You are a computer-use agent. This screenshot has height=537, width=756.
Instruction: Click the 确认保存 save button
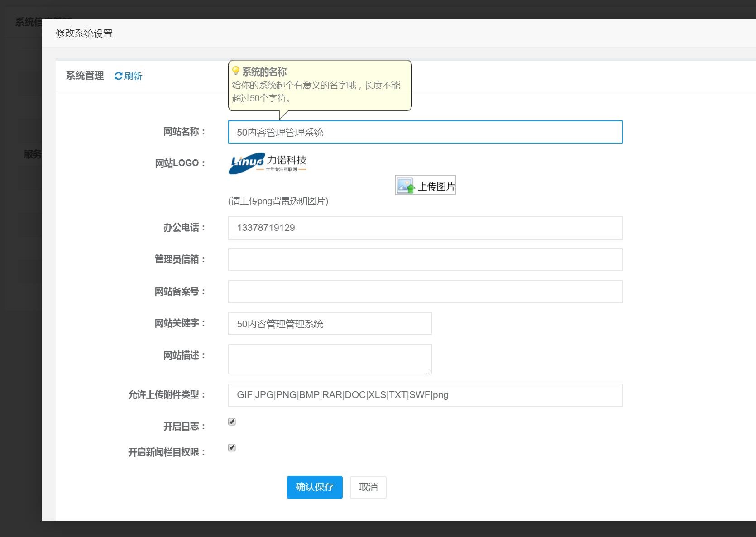point(315,487)
